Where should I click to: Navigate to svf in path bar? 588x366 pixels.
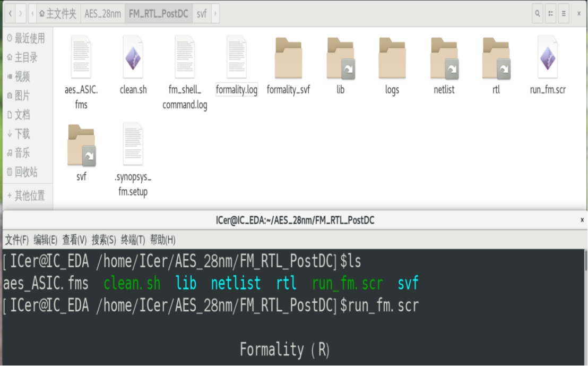202,14
